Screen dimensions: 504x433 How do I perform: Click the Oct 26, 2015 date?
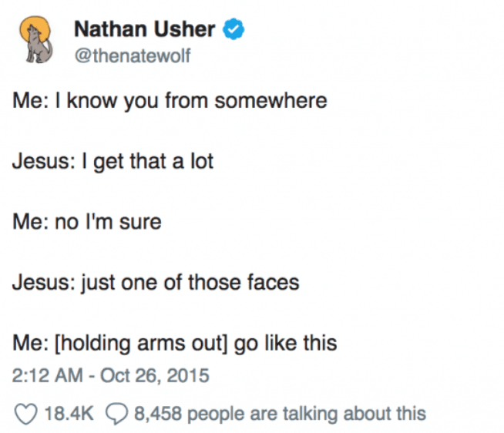(155, 375)
